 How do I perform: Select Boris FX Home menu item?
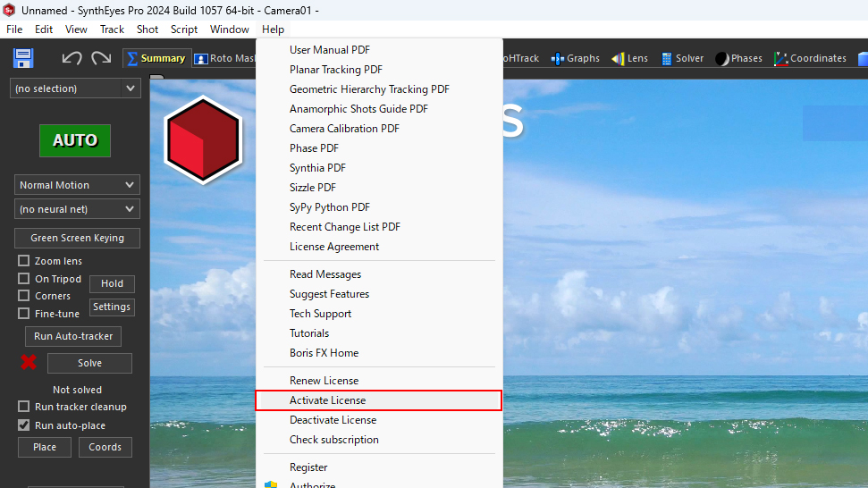(x=379, y=352)
